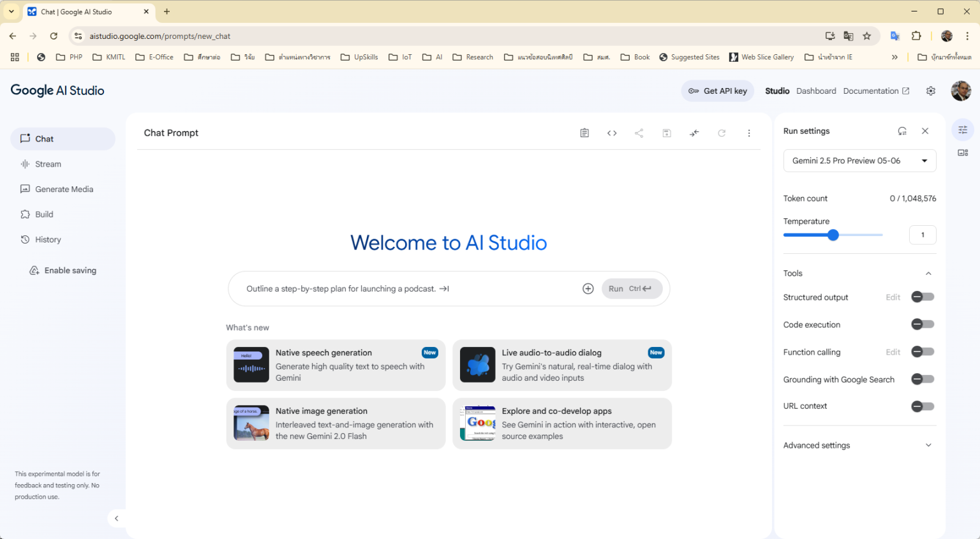Click the Get code icon
The height and width of the screenshot is (539, 980).
(611, 133)
